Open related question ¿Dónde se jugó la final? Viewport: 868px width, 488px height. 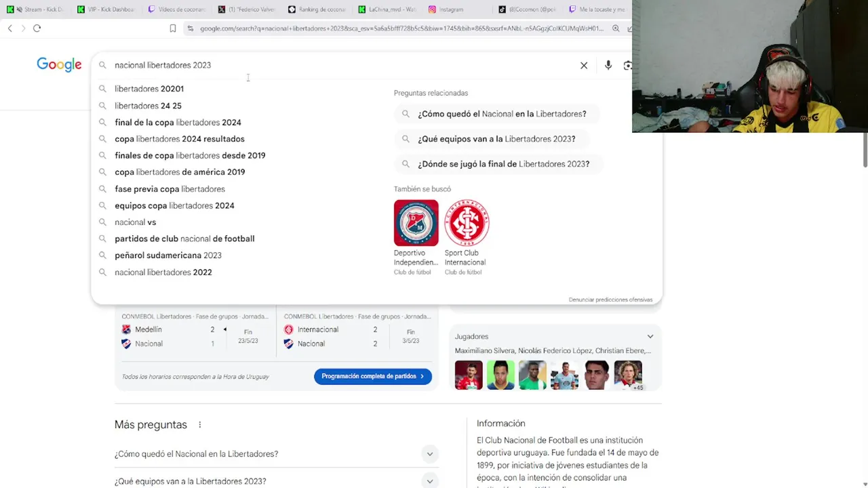click(498, 164)
